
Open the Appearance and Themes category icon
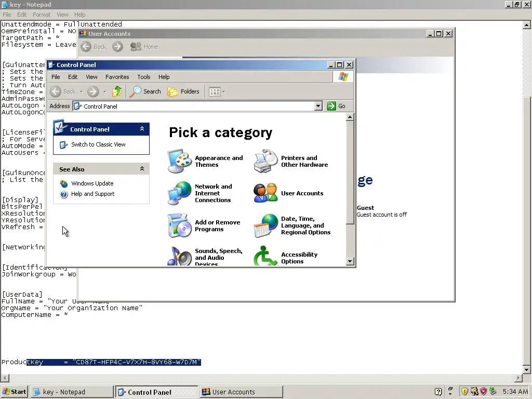pyautogui.click(x=180, y=161)
